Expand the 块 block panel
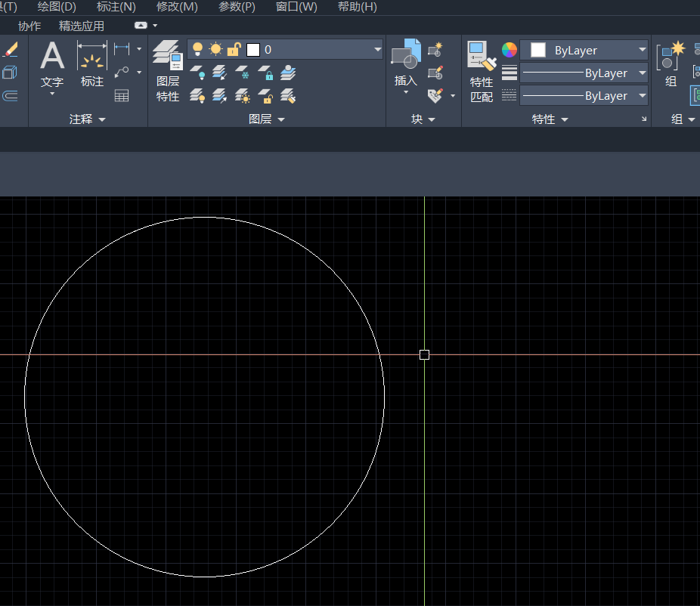700x606 pixels. coord(423,119)
